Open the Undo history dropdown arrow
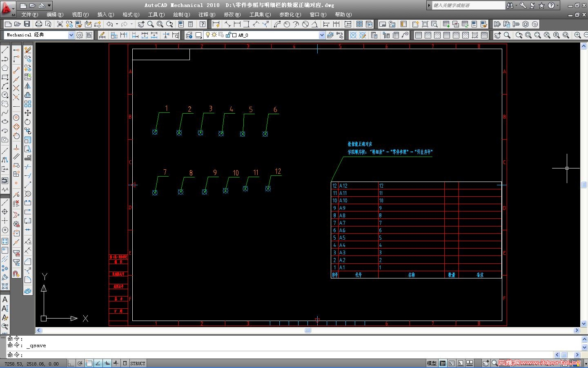588x368 pixels. click(117, 24)
